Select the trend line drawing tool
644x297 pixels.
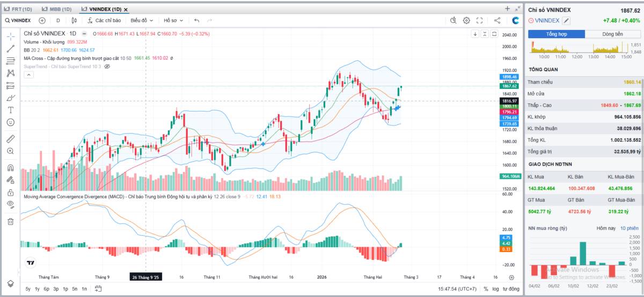tap(11, 49)
